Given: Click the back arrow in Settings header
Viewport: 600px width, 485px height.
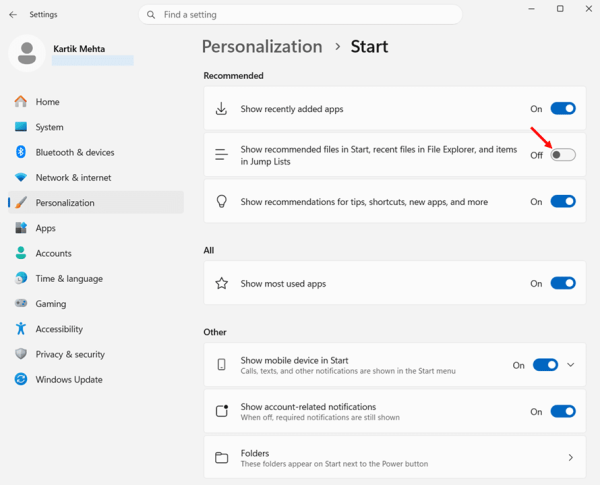Looking at the screenshot, I should pyautogui.click(x=13, y=15).
